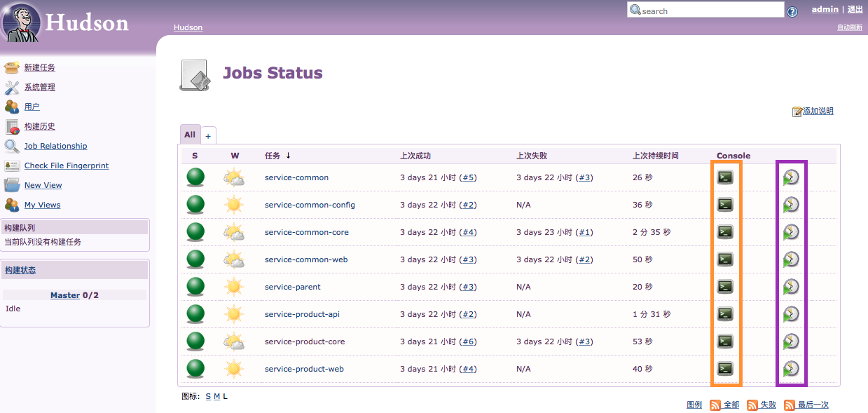Screen dimensions: 868x413
Task: Open failed build #1 of service-common-core
Action: (x=584, y=232)
